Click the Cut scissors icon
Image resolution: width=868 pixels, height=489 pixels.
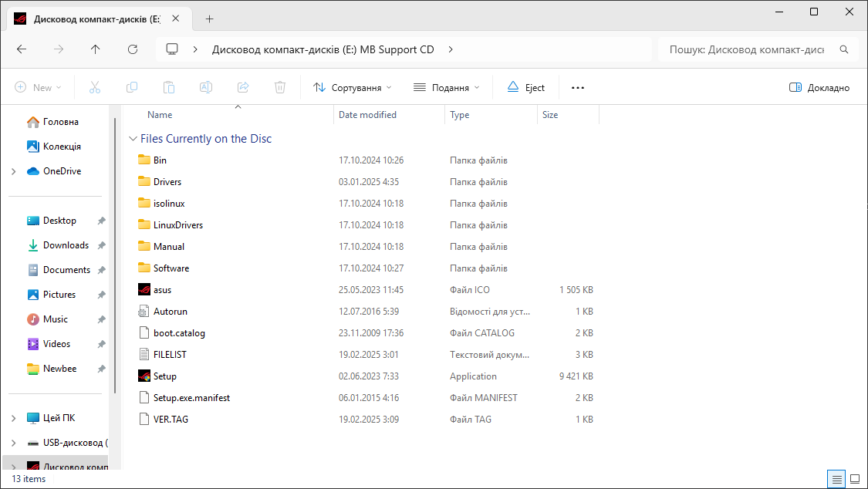(95, 88)
